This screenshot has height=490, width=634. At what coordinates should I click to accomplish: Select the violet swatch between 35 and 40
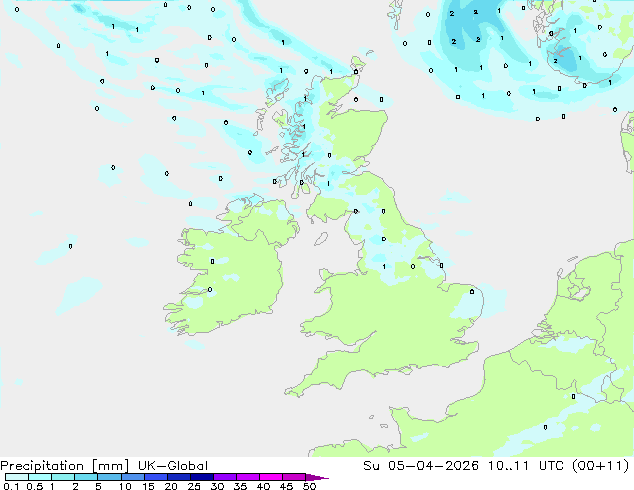[x=247, y=477]
